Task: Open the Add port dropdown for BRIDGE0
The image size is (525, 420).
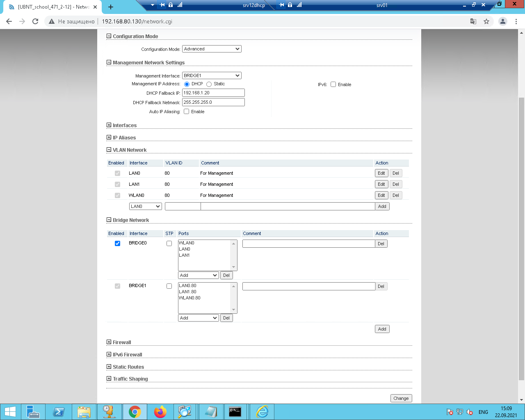Action: click(199, 275)
